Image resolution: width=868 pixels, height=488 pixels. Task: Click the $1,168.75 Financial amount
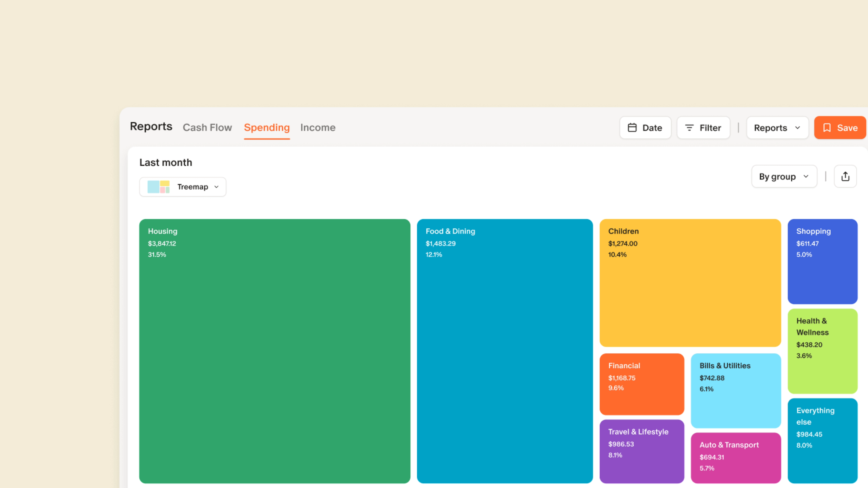[x=622, y=378]
